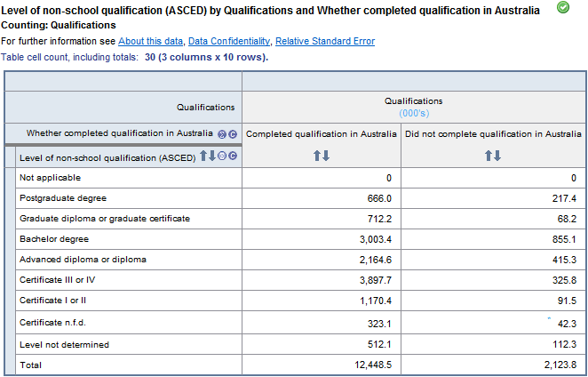Screen dimensions: 588x377
Task: Click the C icon in the ASCED level row
Action: [233, 157]
